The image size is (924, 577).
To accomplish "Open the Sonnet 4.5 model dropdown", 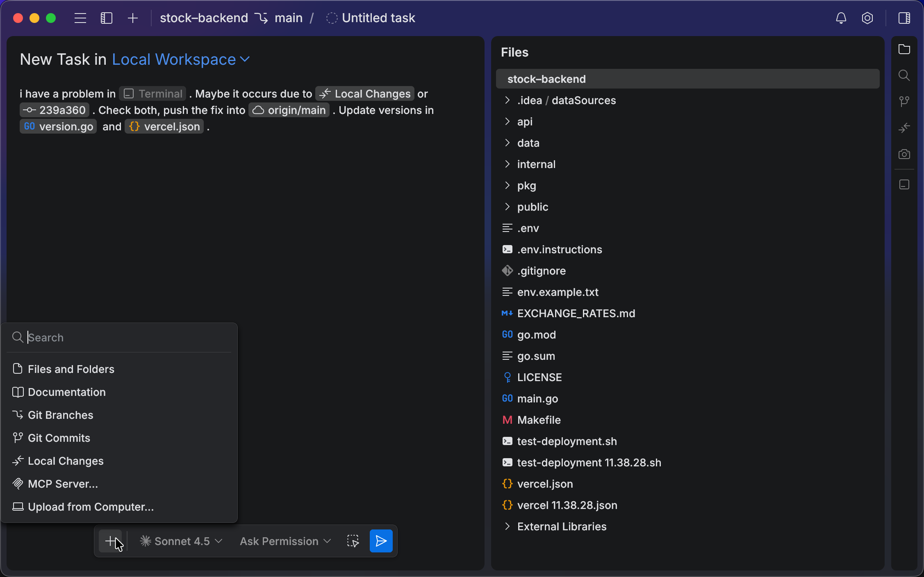I will point(180,541).
